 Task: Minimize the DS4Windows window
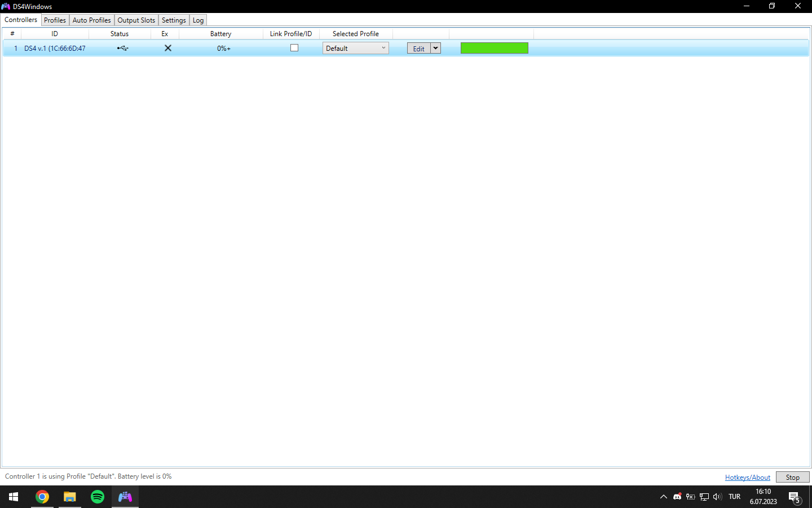pos(747,6)
